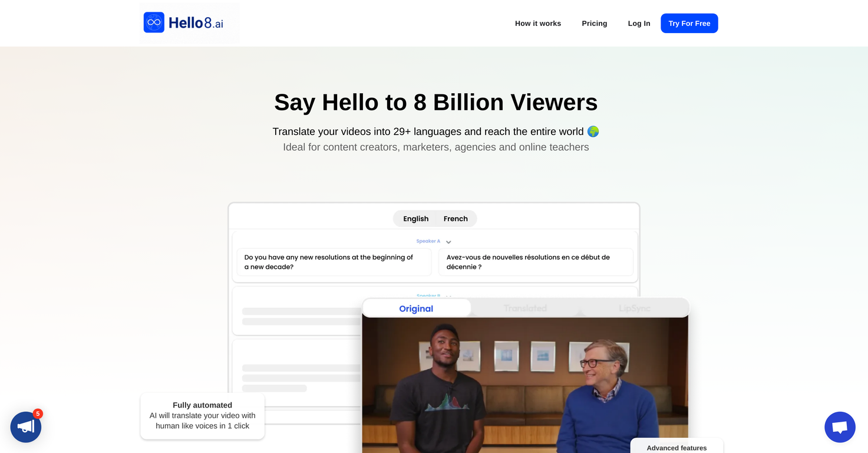Open the How it works menu item
This screenshot has height=453, width=868.
point(538,24)
